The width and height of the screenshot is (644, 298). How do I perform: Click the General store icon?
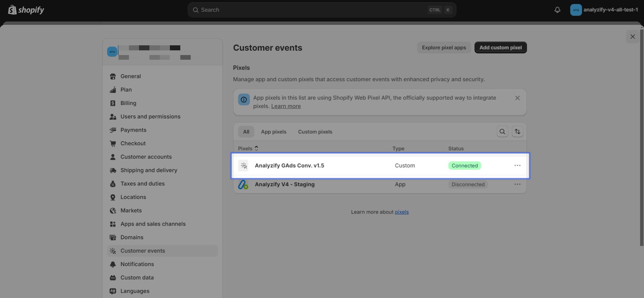(x=113, y=76)
